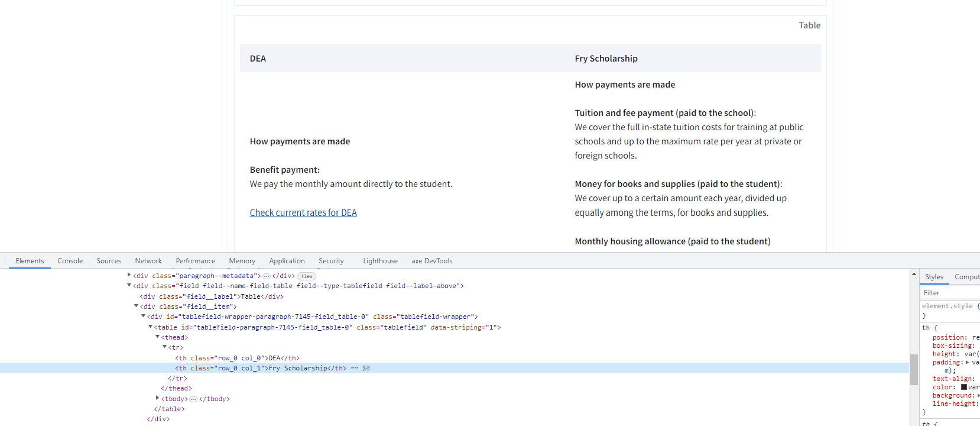Screen dimensions: 980x426
Task: Click the Tuition and fee payment heading
Action: click(x=665, y=113)
